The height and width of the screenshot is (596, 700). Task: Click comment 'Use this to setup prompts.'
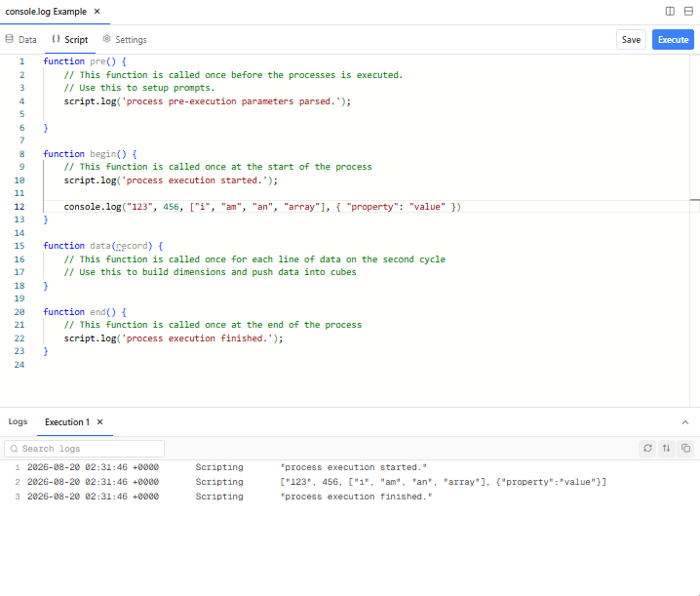point(138,88)
